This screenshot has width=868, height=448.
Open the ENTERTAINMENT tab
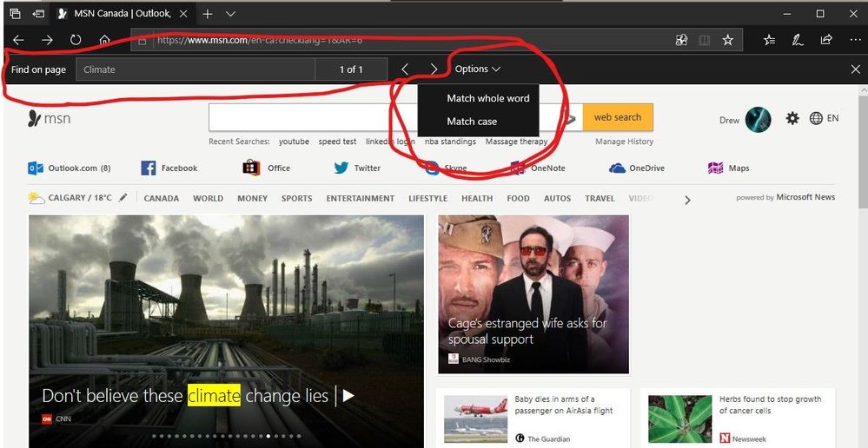point(361,199)
